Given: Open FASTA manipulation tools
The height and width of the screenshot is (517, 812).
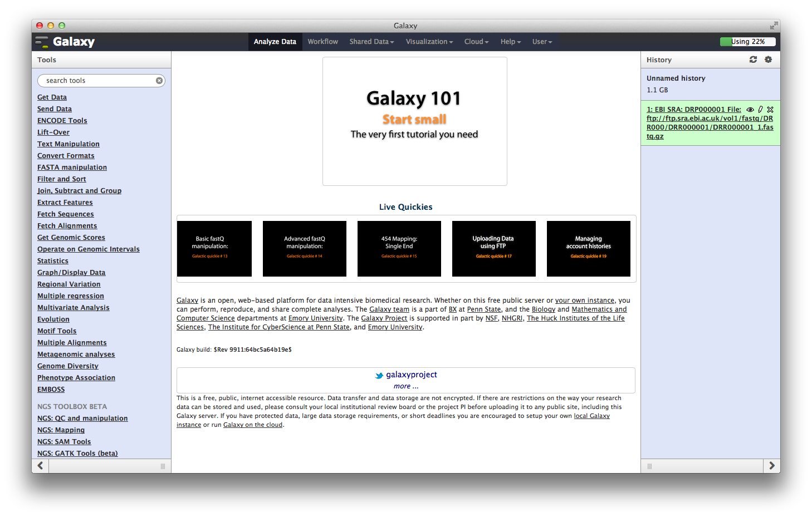Looking at the screenshot, I should coord(72,168).
